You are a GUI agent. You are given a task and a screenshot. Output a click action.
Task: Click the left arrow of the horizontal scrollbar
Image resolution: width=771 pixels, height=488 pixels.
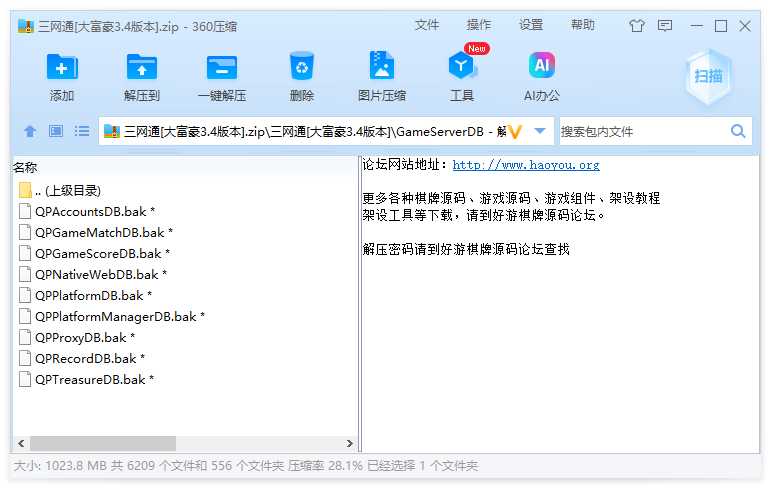21,443
